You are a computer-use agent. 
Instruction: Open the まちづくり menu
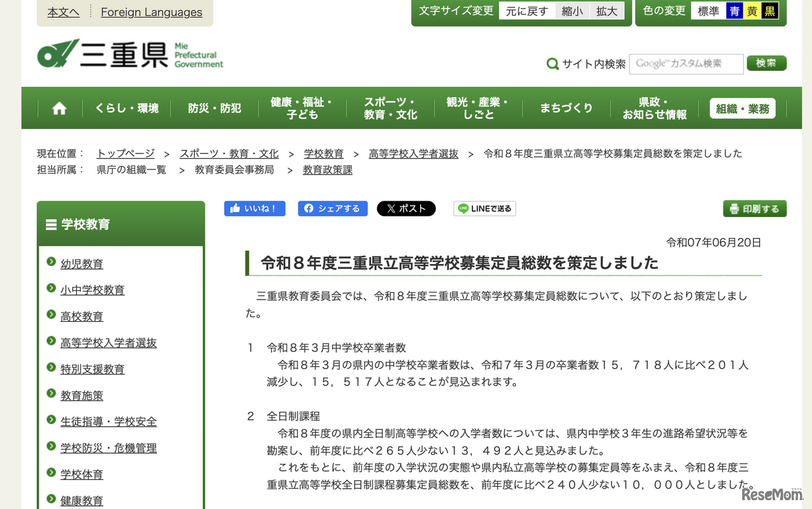coord(566,109)
